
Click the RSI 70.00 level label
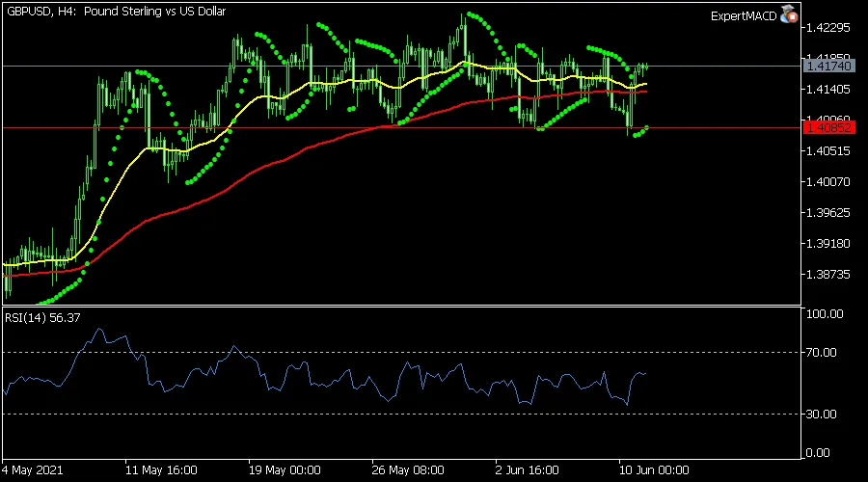822,353
